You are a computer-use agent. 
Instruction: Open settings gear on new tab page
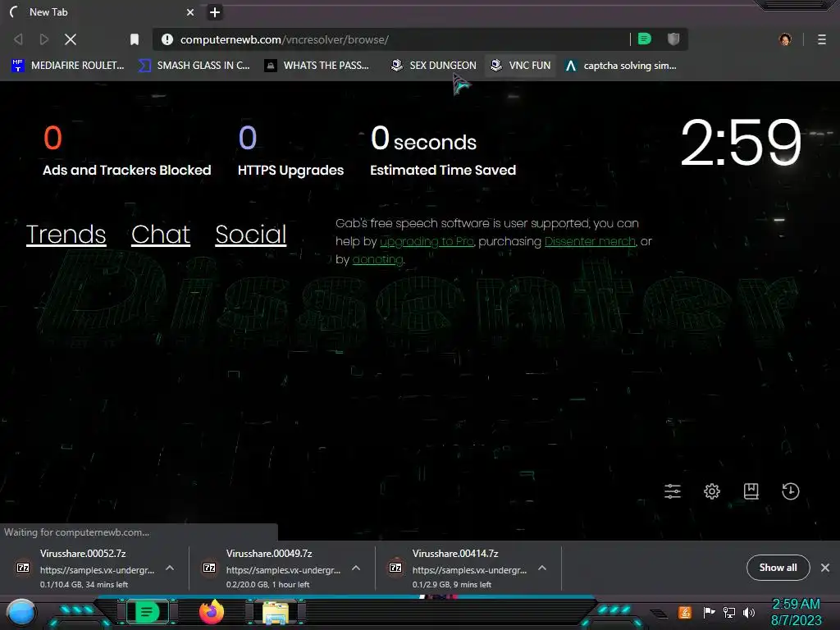click(x=712, y=491)
